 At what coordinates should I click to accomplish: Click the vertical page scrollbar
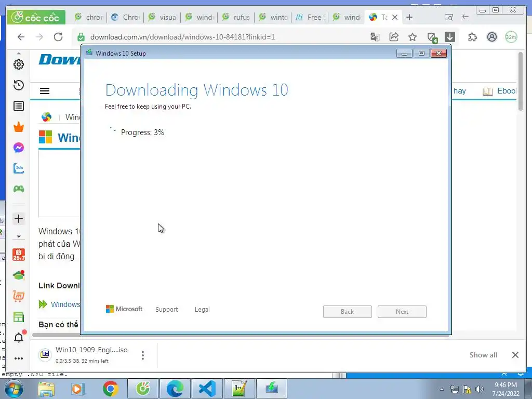click(521, 81)
